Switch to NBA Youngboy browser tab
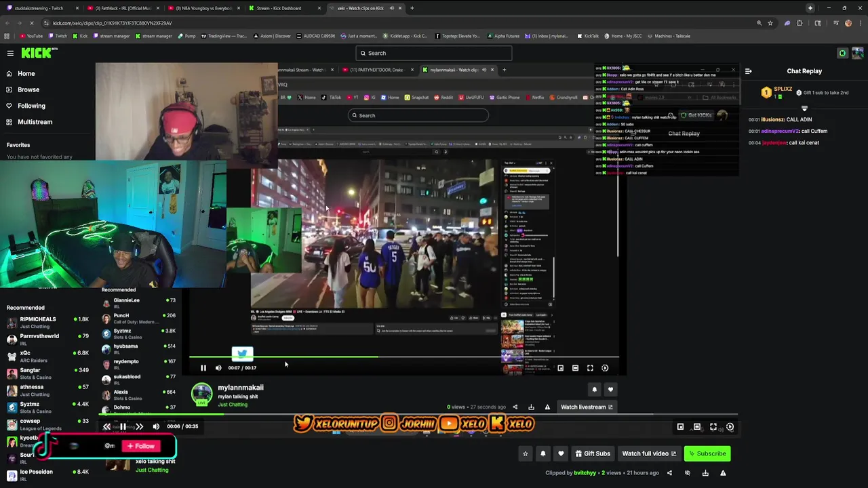Viewport: 868px width, 488px height. (203, 8)
